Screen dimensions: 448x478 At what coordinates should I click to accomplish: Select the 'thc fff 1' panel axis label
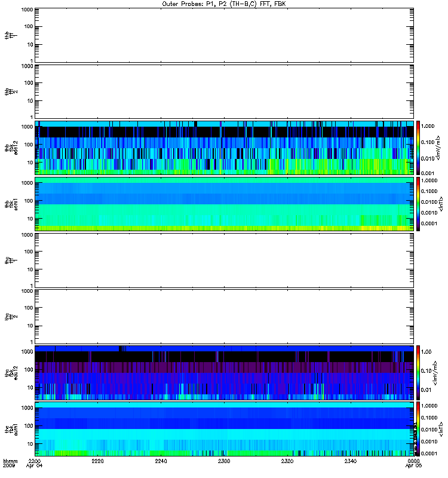tap(11, 261)
